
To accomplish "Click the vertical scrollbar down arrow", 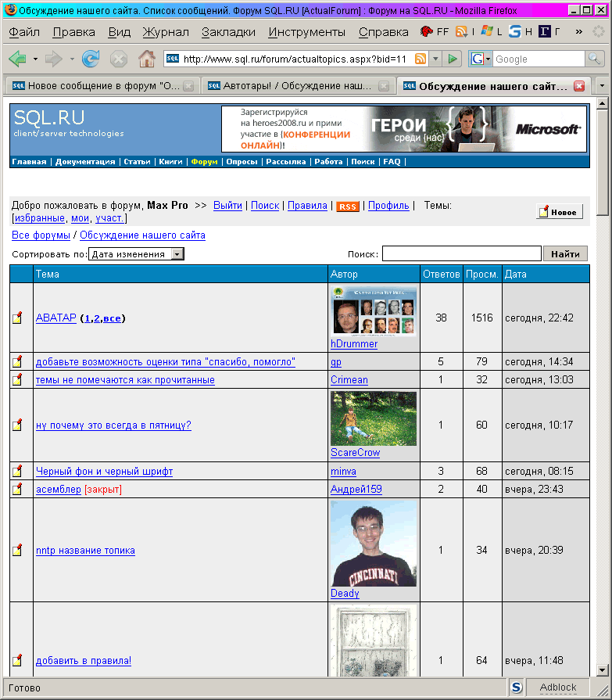I will click(x=603, y=669).
